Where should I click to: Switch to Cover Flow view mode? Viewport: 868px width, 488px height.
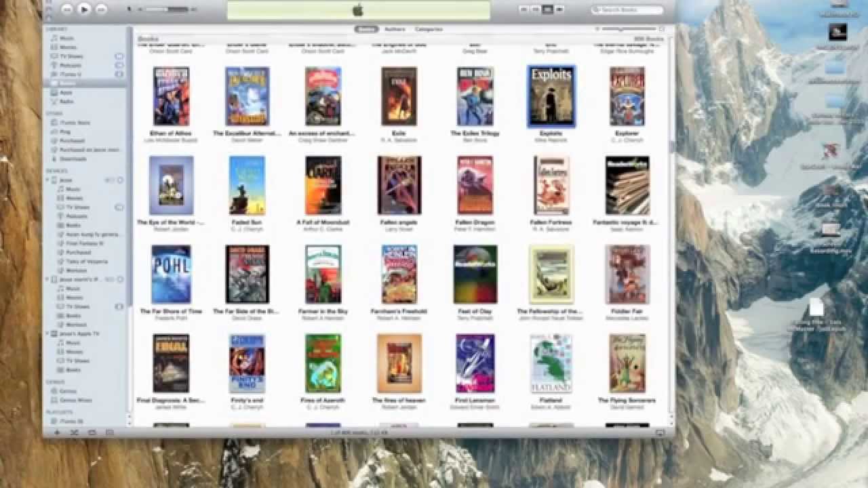[559, 9]
